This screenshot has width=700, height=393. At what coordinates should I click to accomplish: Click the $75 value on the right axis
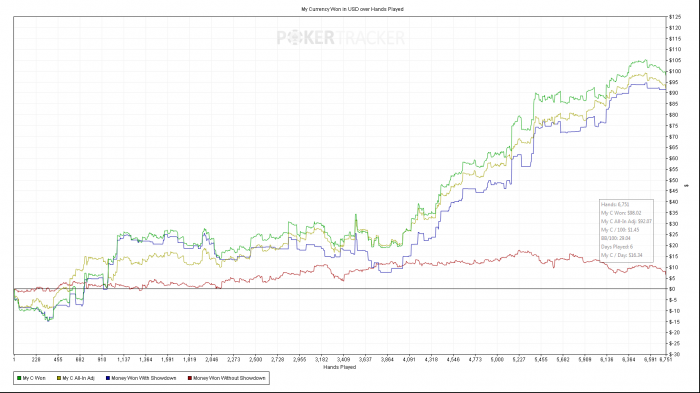[x=673, y=126]
